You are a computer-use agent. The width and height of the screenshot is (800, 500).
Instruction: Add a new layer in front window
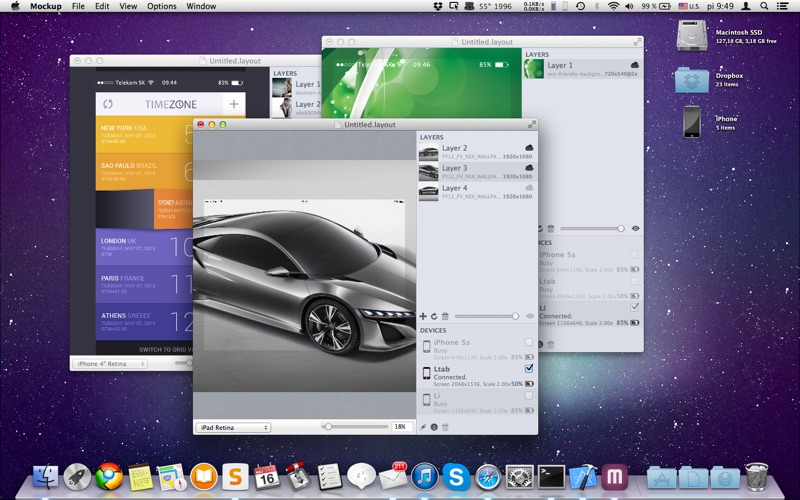coord(423,316)
